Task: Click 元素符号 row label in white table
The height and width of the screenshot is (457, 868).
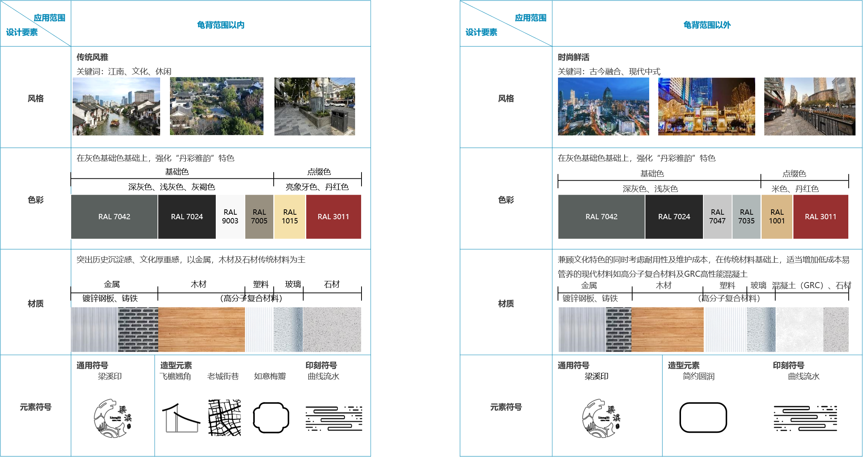Action: point(506,407)
